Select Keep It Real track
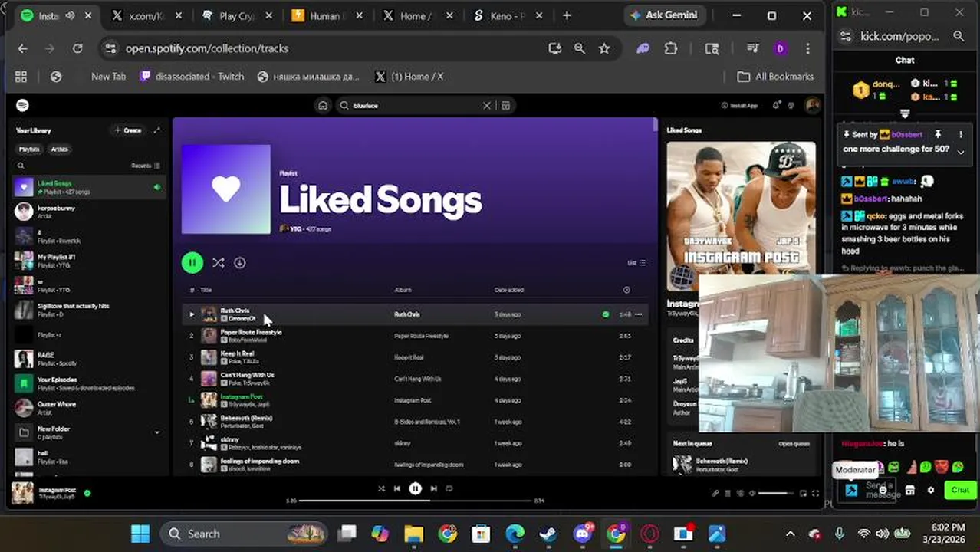This screenshot has height=552, width=980. (x=414, y=357)
